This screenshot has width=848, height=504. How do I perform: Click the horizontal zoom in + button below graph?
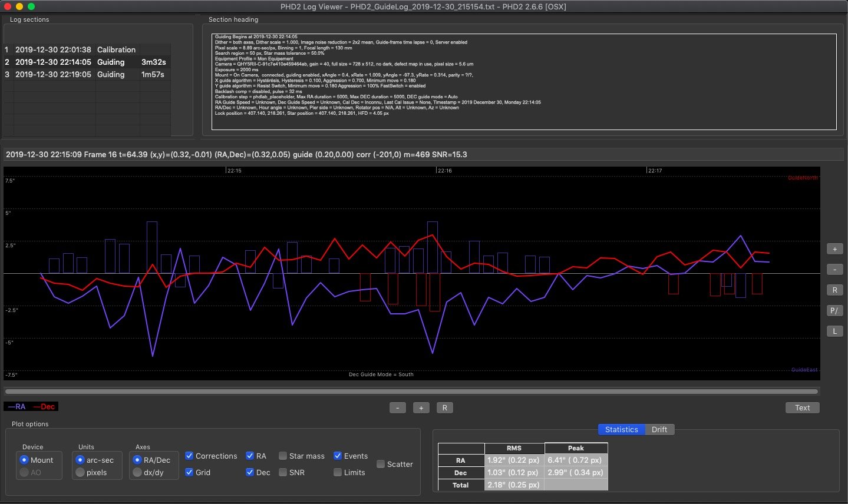click(x=421, y=407)
